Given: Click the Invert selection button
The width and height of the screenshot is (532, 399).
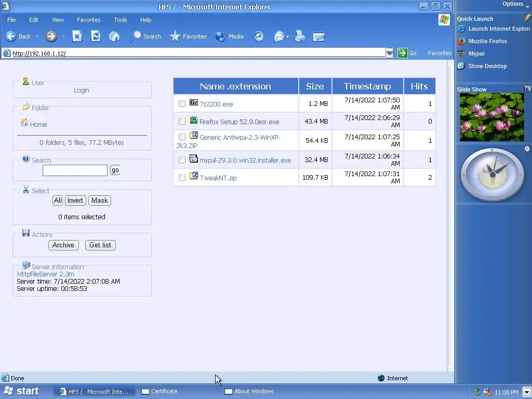Looking at the screenshot, I should [75, 200].
